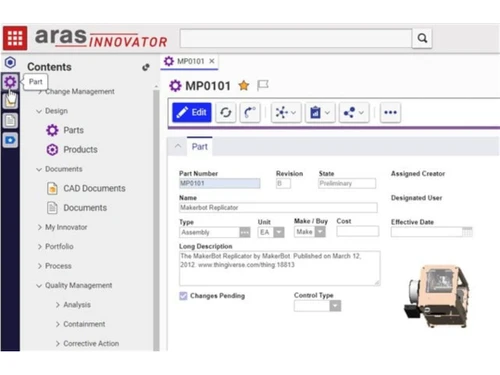500x375 pixels.
Task: Click the Name field Makerbot Replicator
Action: click(x=278, y=208)
